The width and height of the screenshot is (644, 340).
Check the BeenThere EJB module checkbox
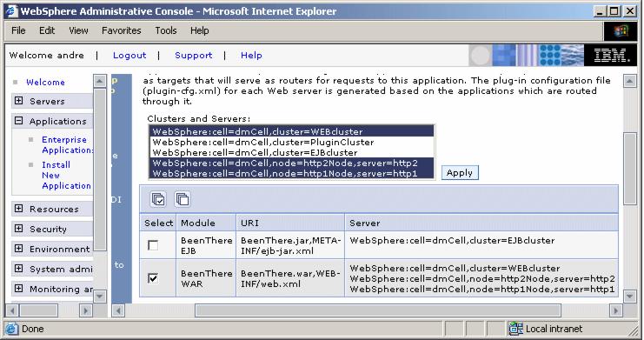(x=153, y=245)
